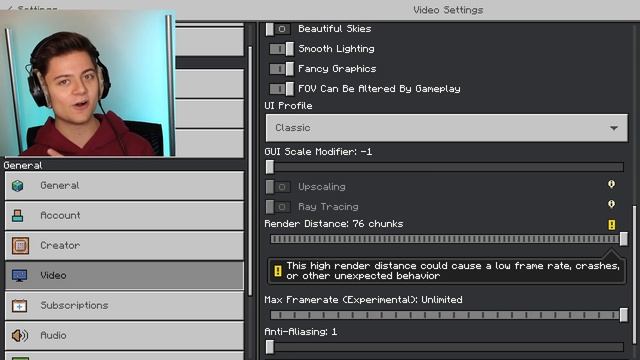
Task: Open the Account settings tab
Action: click(x=124, y=216)
